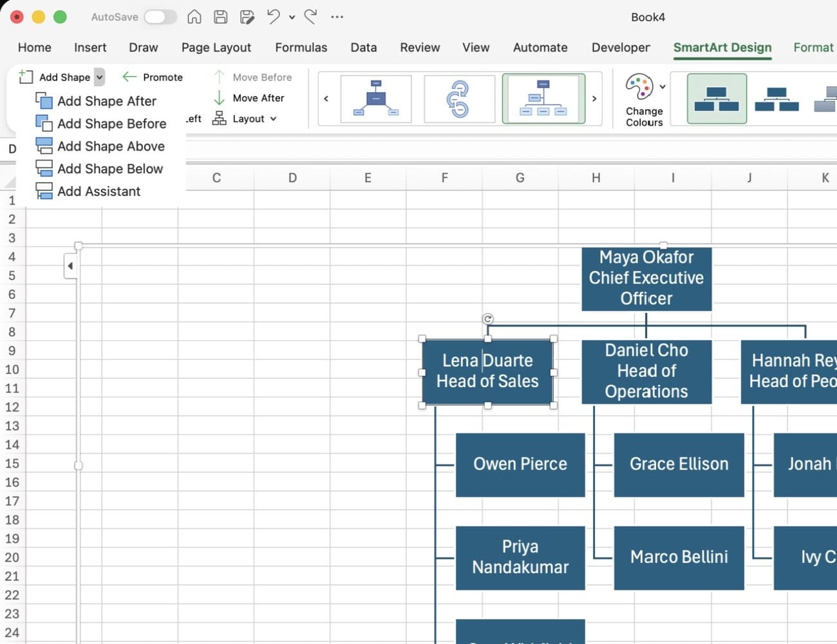Open the Developer tab
This screenshot has width=837, height=644.
[621, 47]
